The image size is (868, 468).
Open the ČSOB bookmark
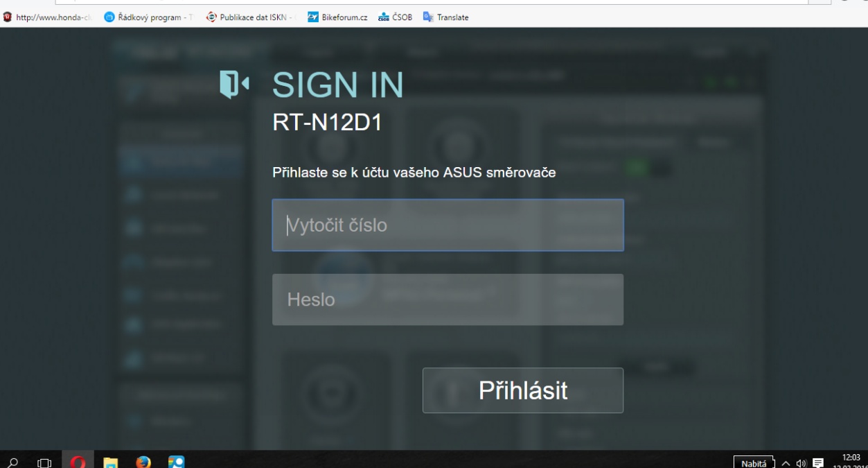pos(395,17)
